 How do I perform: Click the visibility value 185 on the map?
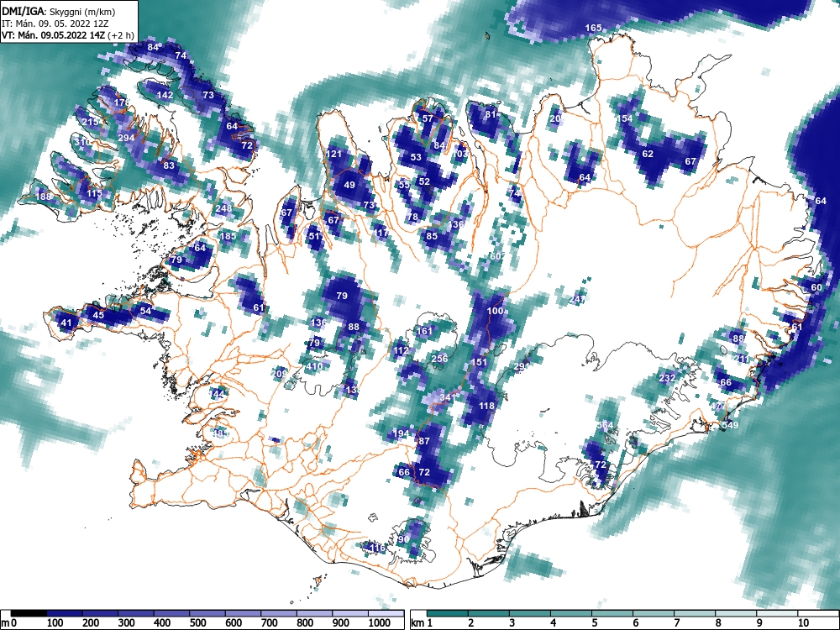click(x=228, y=236)
